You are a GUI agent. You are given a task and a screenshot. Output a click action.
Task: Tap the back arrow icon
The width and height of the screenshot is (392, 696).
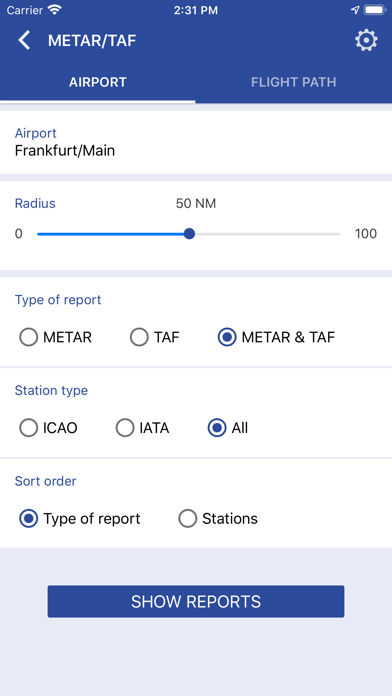[x=24, y=40]
